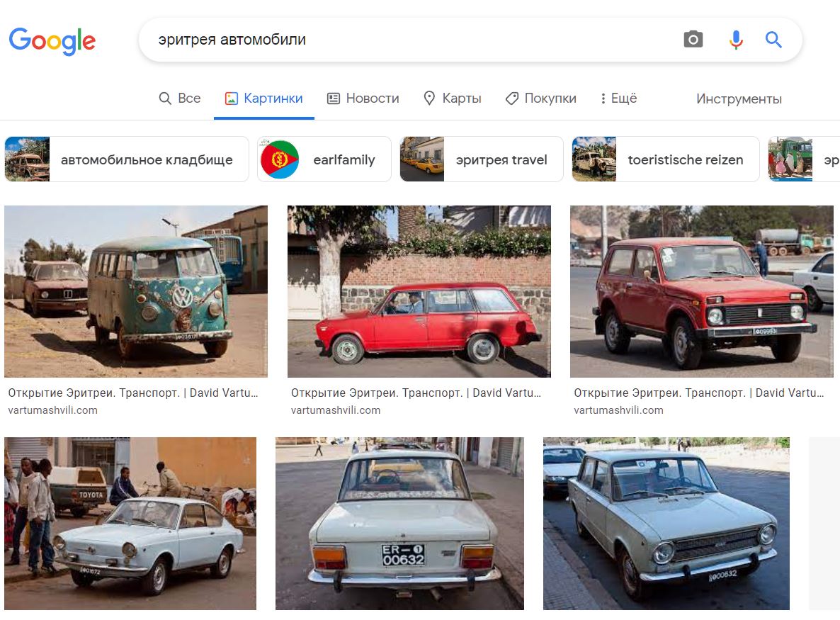Click the Google logo
The image size is (840, 620).
pos(52,41)
